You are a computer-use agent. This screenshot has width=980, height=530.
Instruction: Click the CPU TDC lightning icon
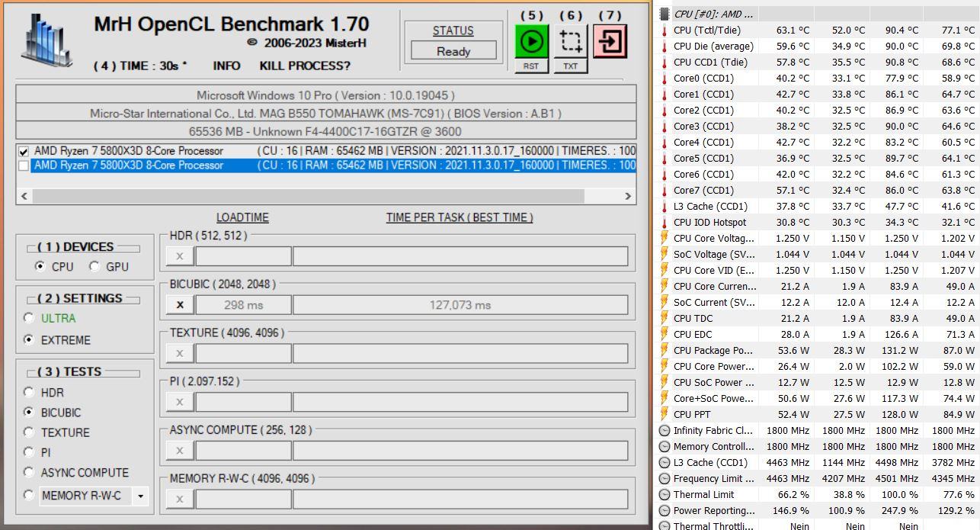[x=665, y=319]
